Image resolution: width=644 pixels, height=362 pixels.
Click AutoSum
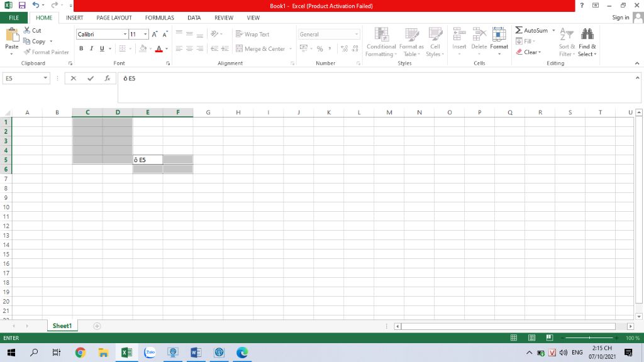531,30
